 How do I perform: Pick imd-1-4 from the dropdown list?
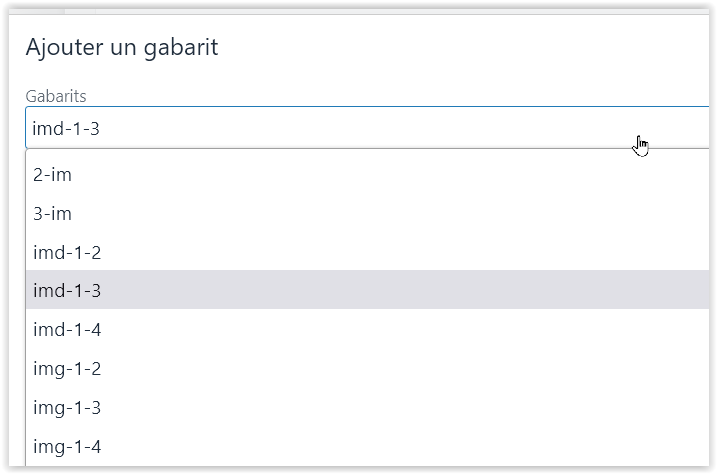click(367, 329)
